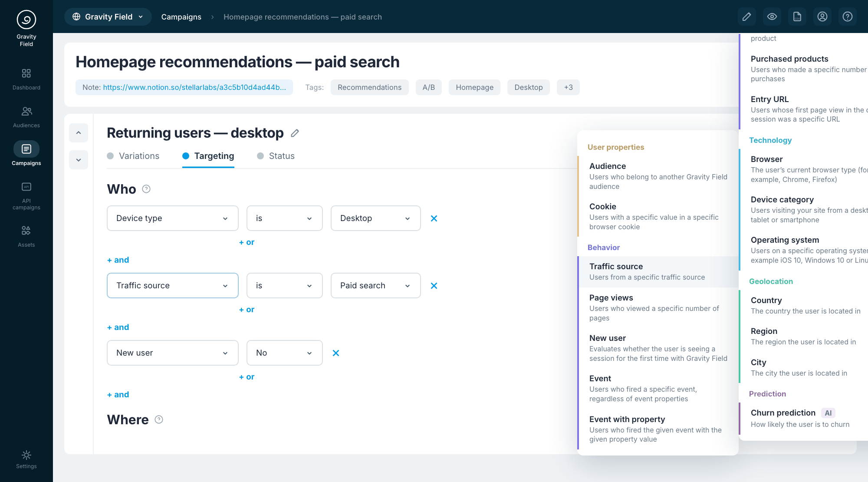
Task: Click the eye preview icon in top bar
Action: coord(772,17)
